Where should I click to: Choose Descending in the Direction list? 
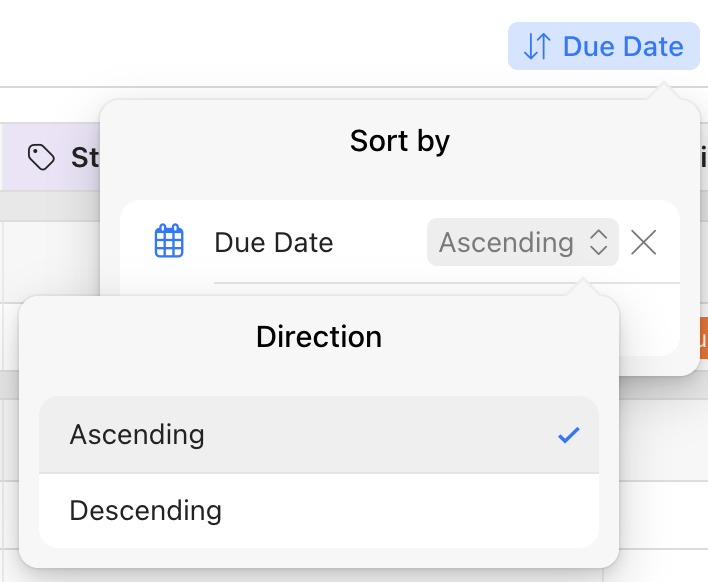[146, 511]
